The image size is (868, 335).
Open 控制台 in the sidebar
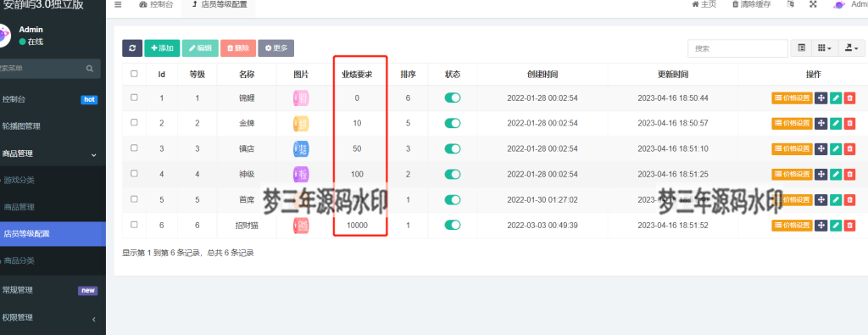pos(53,100)
